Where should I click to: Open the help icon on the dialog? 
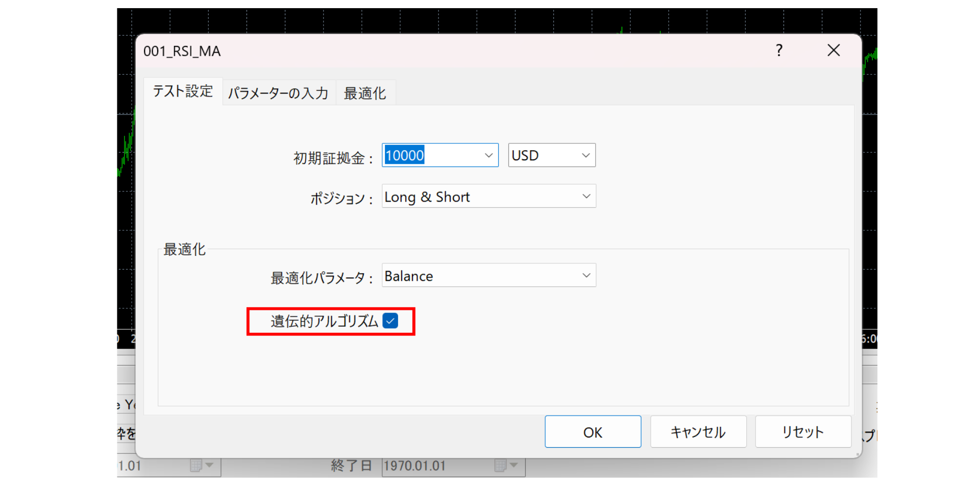[778, 51]
